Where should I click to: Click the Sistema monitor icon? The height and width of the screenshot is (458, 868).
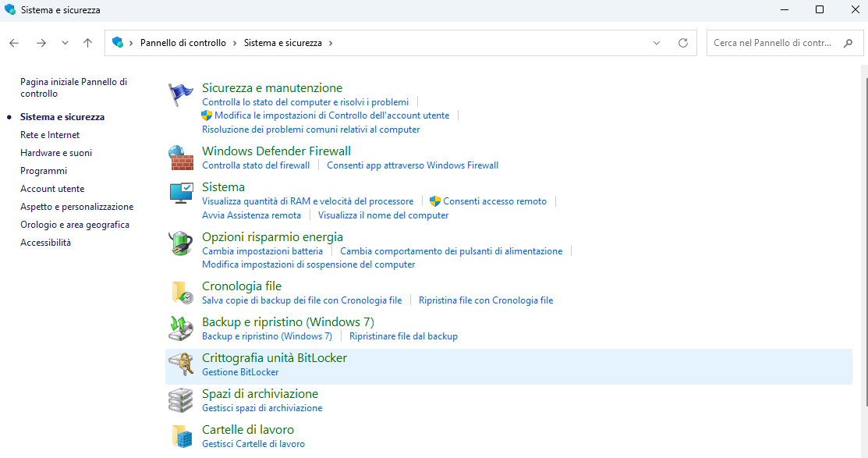click(181, 193)
